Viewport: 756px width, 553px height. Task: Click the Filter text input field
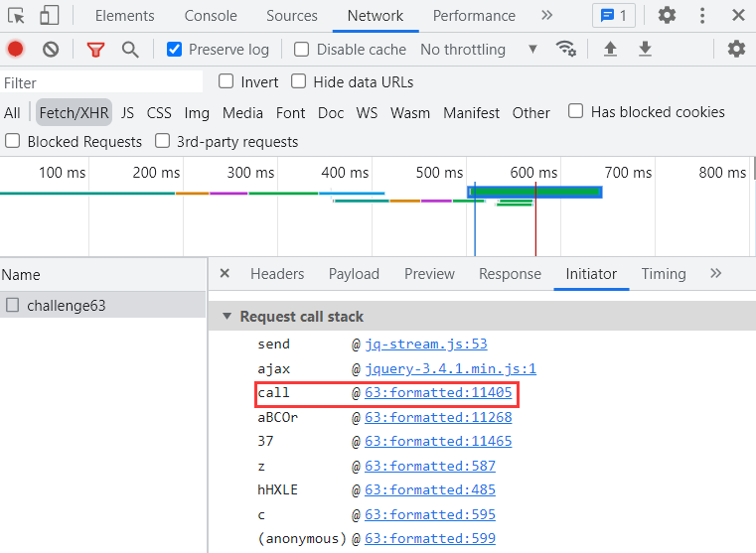pos(102,82)
